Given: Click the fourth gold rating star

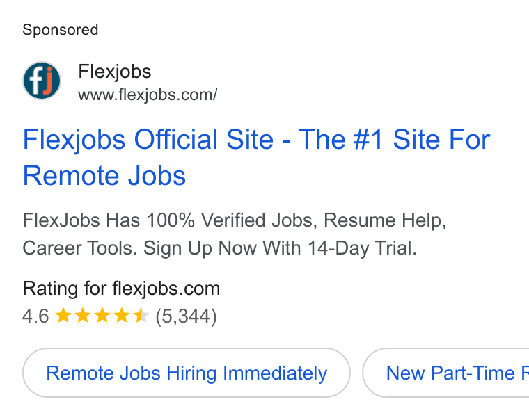Looking at the screenshot, I should [122, 316].
